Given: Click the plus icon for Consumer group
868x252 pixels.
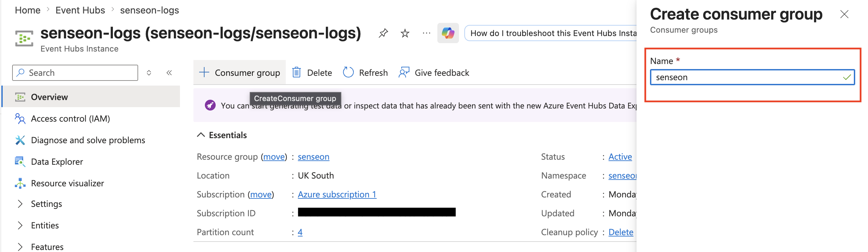Looking at the screenshot, I should point(204,72).
